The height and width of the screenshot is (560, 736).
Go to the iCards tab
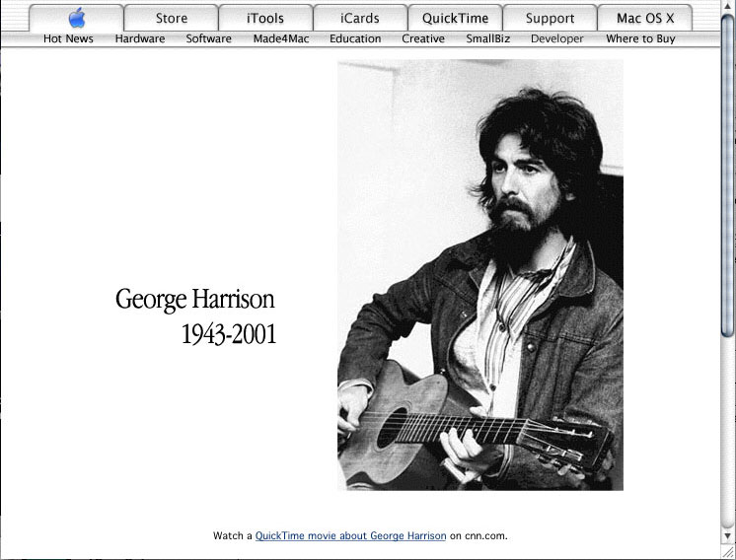tap(360, 18)
